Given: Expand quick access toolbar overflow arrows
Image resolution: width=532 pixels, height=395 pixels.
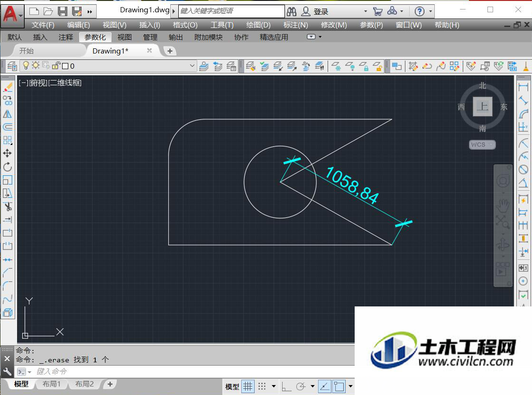Looking at the screenshot, I should [x=90, y=12].
